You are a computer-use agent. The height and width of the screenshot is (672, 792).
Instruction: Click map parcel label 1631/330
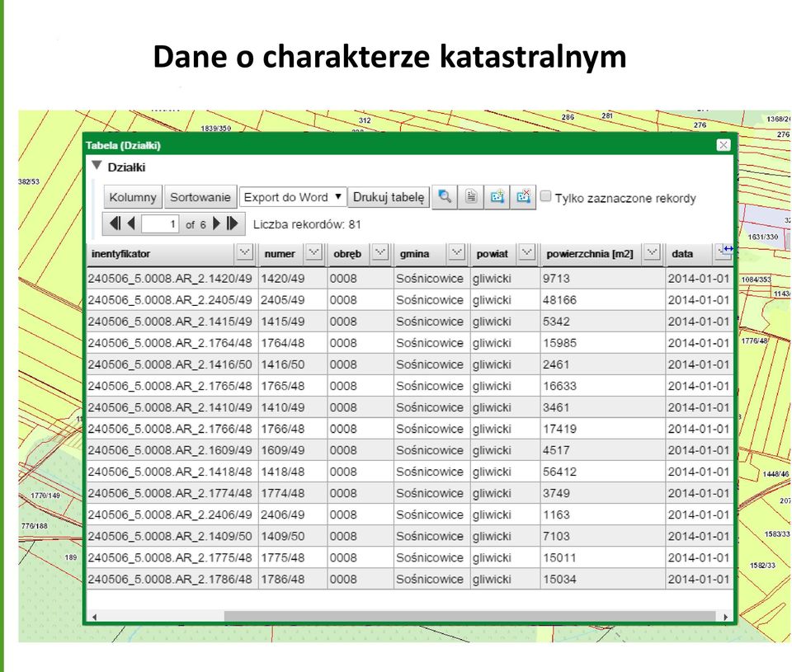tap(762, 237)
